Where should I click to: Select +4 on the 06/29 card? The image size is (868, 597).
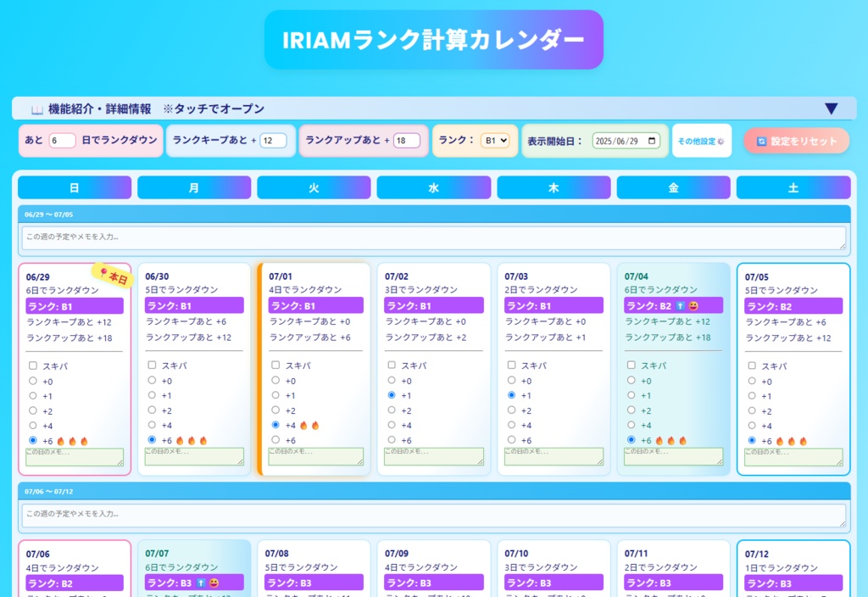[x=33, y=426]
